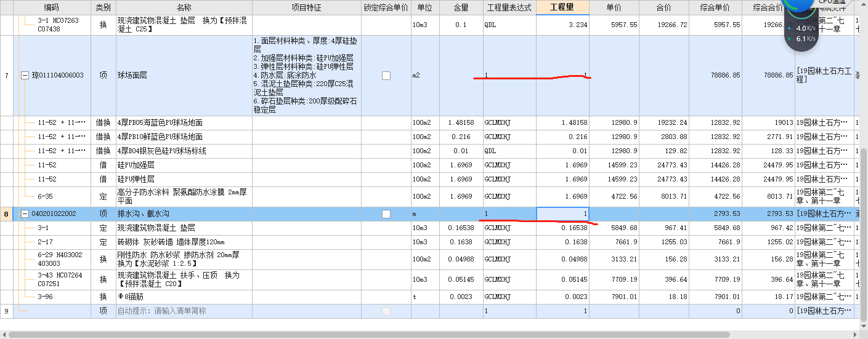Click the code cell 6-35
The height and width of the screenshot is (339, 868).
(52, 197)
